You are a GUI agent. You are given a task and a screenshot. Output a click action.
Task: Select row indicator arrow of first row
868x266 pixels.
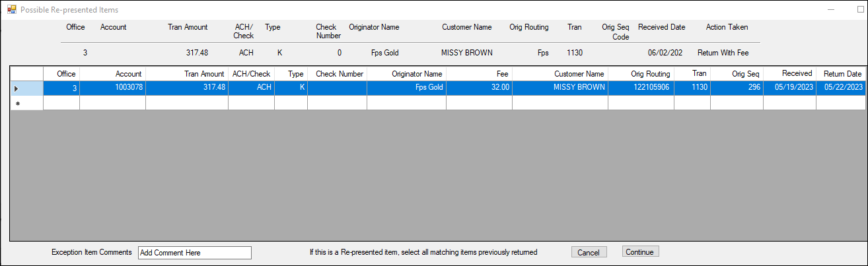tap(27, 88)
